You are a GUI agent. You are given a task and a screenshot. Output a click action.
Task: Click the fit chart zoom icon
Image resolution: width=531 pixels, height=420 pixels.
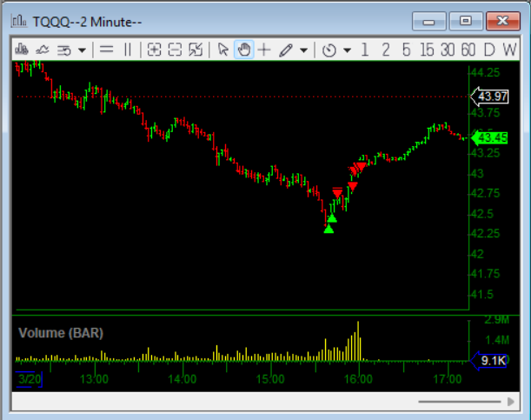coord(196,50)
